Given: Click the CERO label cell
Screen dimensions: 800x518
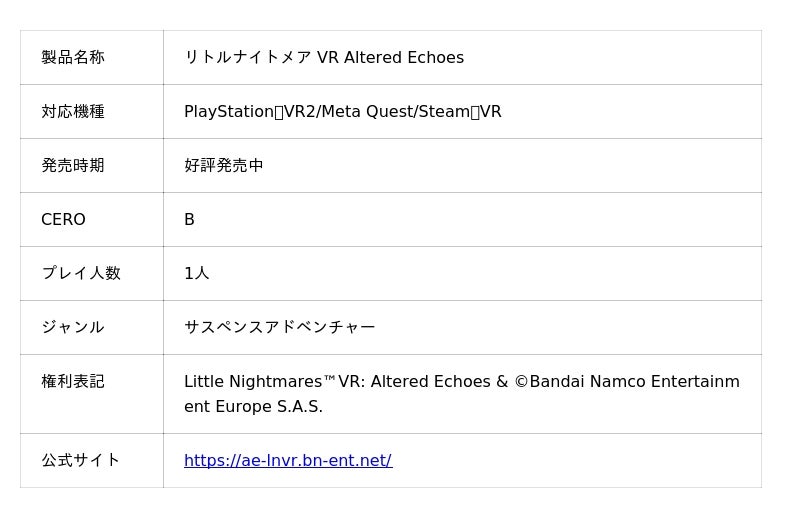Looking at the screenshot, I should pyautogui.click(x=63, y=219).
